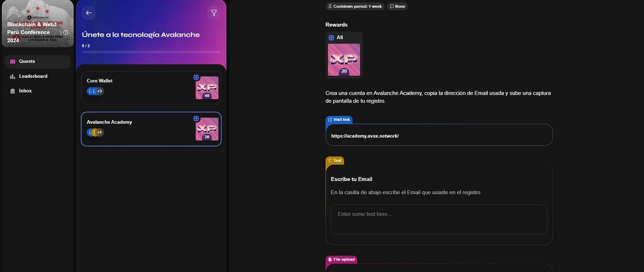The height and width of the screenshot is (272, 644).
Task: Click the Text task tab label
Action: pyautogui.click(x=335, y=160)
